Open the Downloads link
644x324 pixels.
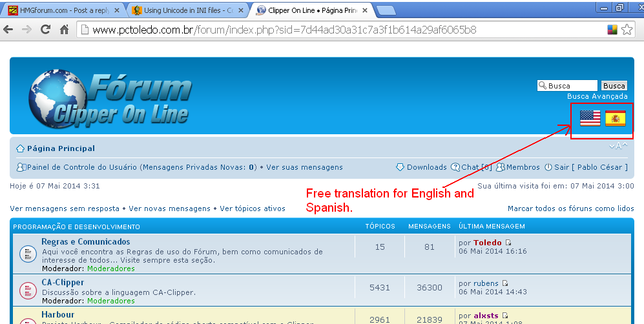[x=427, y=167]
